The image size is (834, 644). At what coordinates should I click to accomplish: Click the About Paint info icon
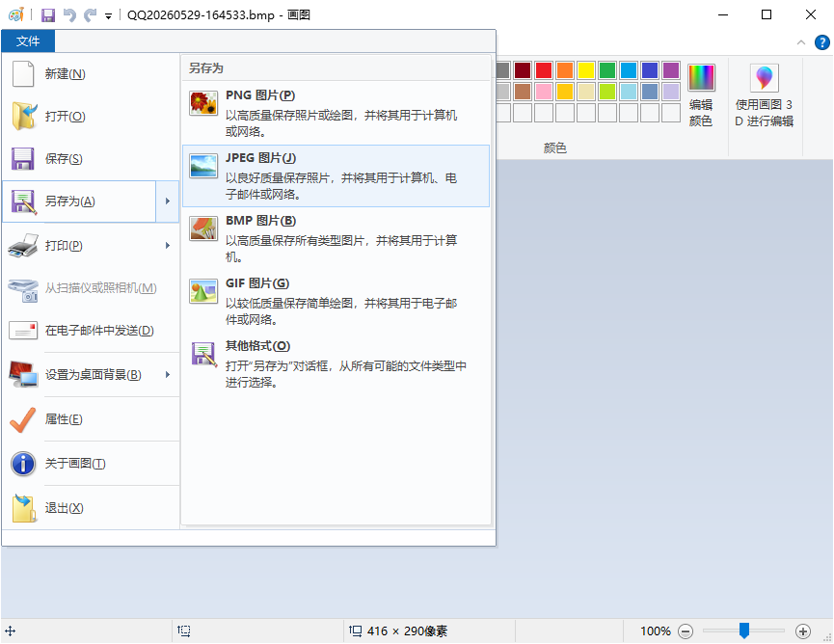click(x=23, y=464)
